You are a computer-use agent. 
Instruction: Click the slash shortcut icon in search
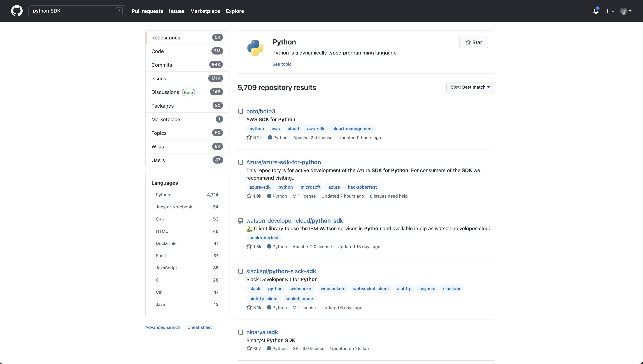click(x=119, y=11)
